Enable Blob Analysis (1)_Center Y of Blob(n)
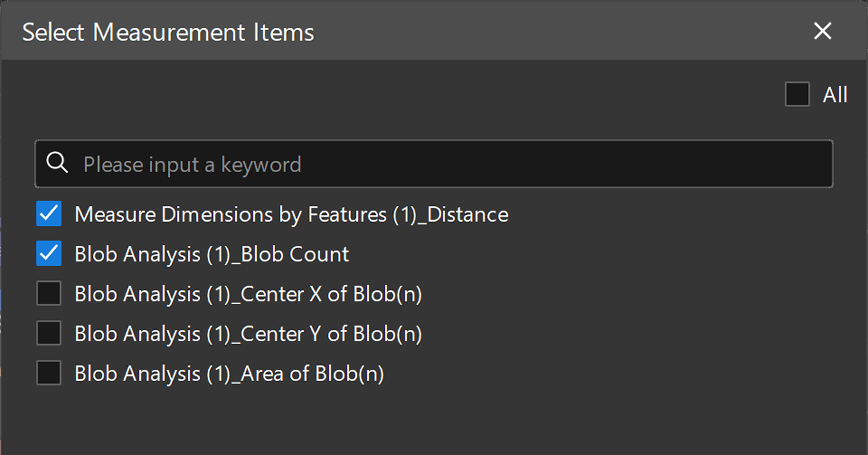This screenshot has height=455, width=868. click(48, 333)
